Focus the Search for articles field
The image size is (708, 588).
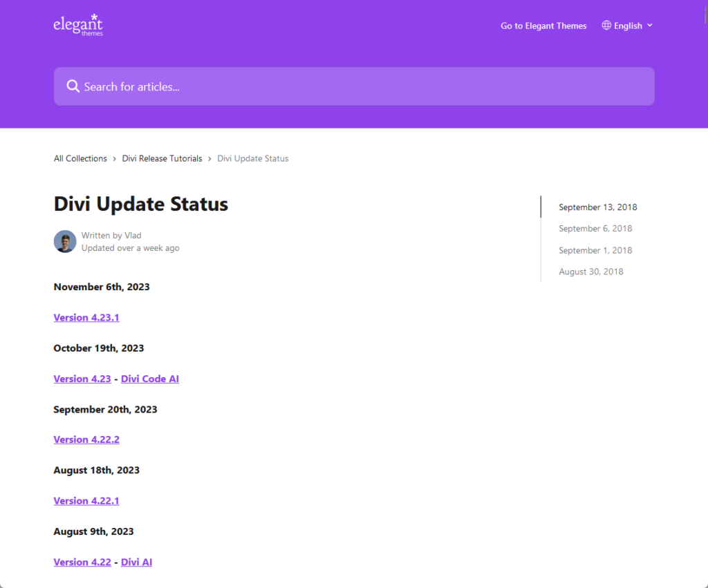point(354,86)
